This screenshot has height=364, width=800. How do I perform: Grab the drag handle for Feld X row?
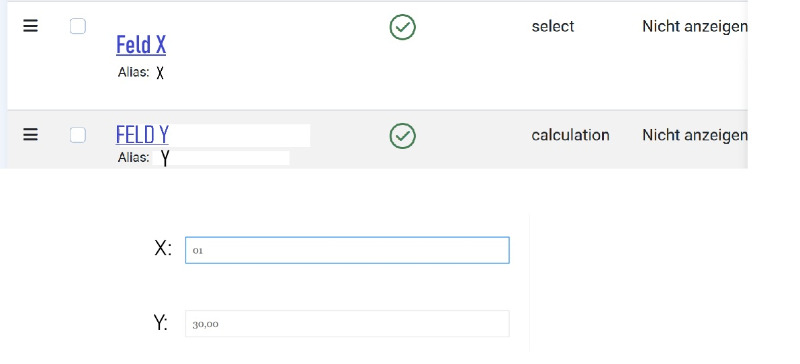(31, 26)
